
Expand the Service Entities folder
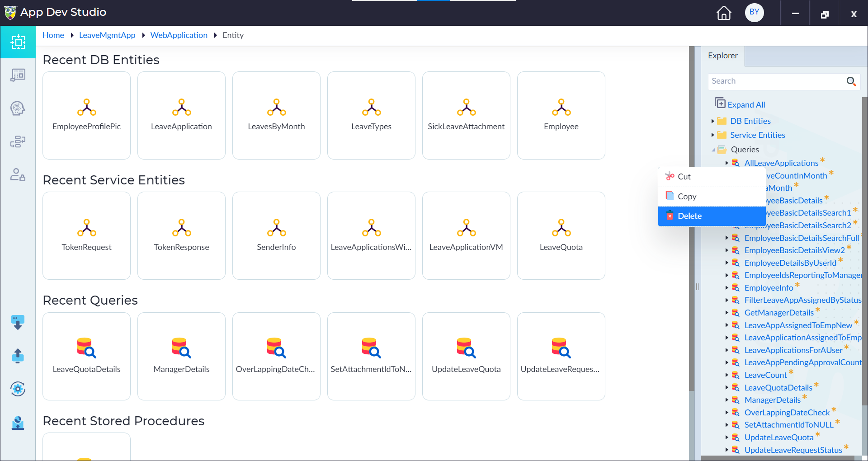[x=713, y=135]
